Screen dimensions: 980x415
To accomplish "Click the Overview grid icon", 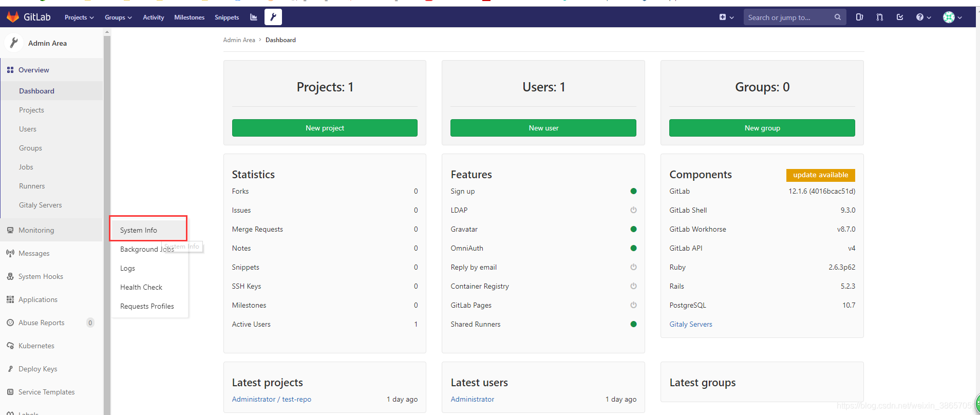I will (x=10, y=70).
